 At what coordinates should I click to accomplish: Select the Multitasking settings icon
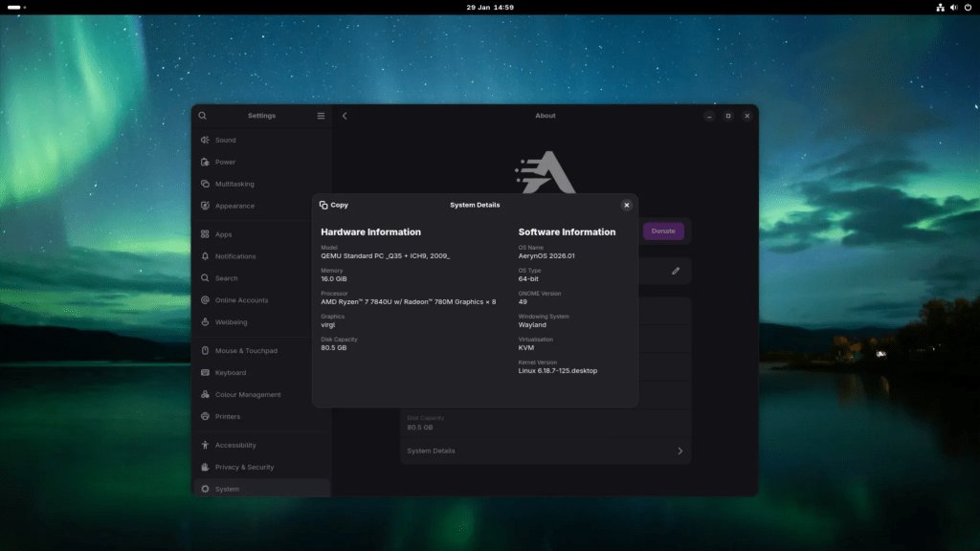point(204,183)
